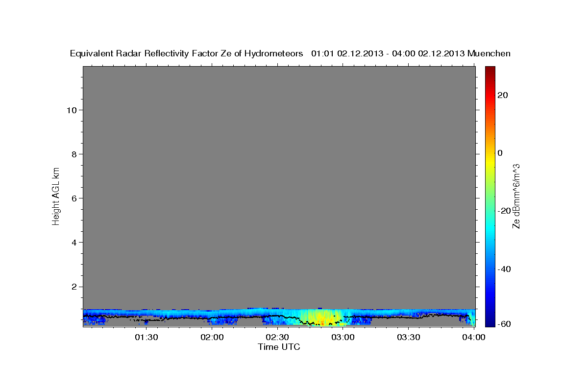
Task: Click the height tick label '4'
Action: (74, 242)
